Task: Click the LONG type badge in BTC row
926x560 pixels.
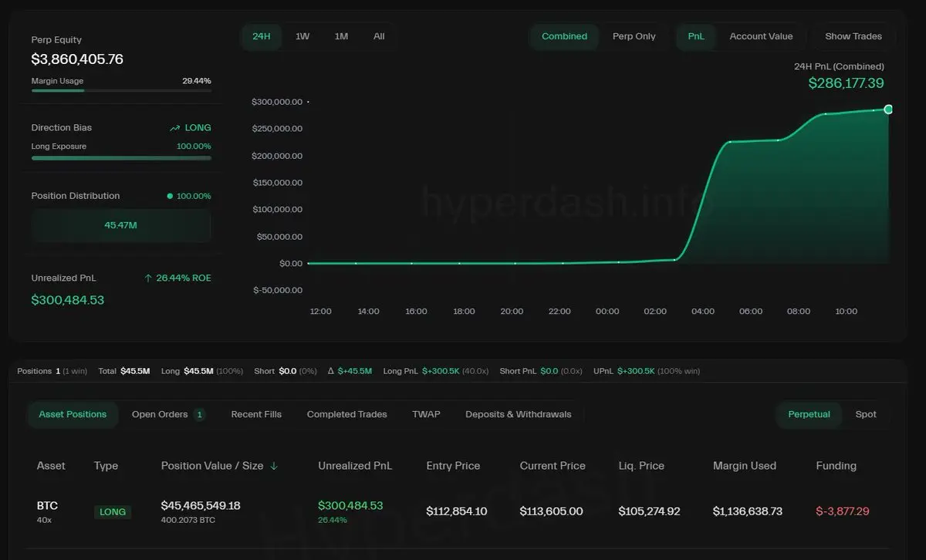Action: (113, 511)
